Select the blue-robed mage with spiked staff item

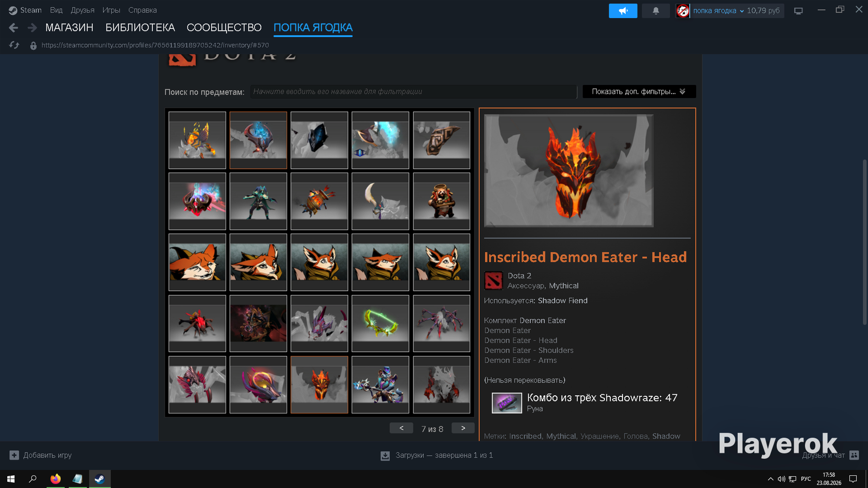(x=380, y=385)
